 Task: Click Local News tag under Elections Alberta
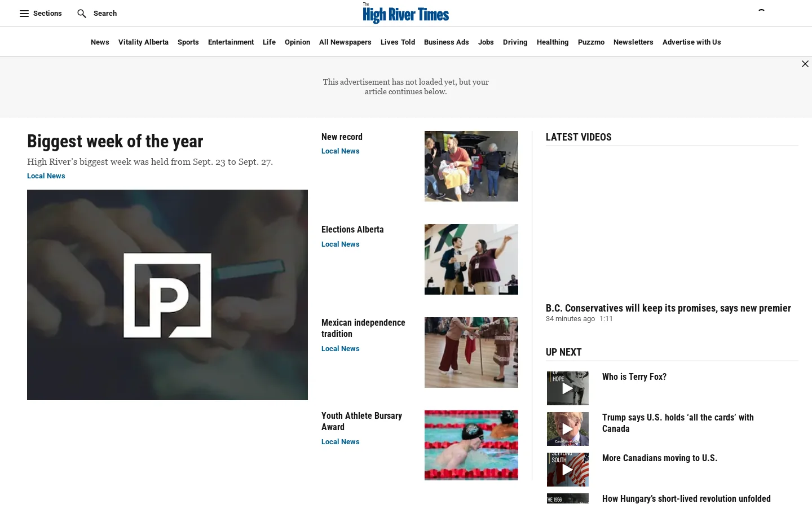point(341,244)
